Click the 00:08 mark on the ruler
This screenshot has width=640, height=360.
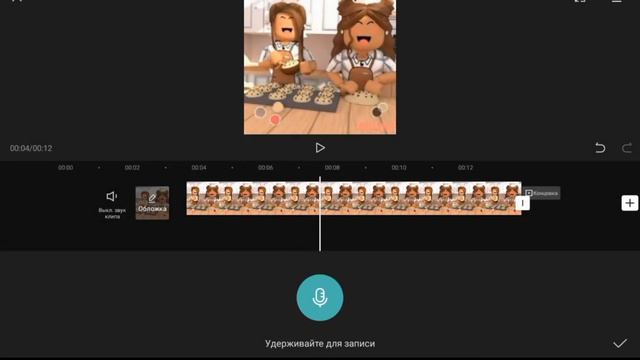pyautogui.click(x=332, y=167)
